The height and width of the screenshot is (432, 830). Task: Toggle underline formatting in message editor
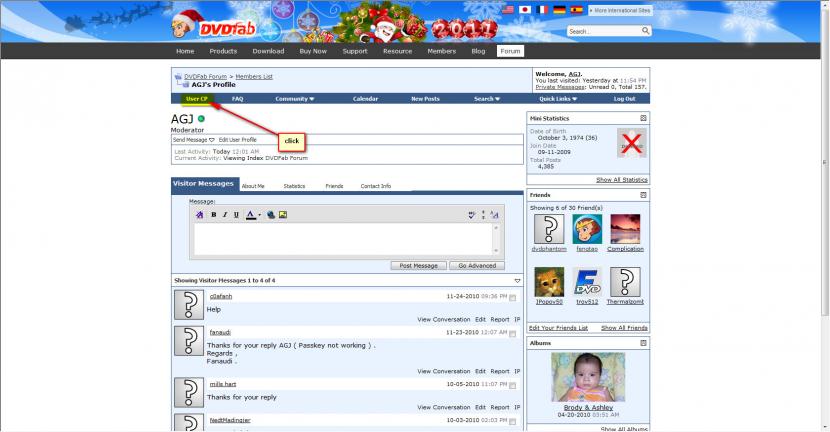coord(236,215)
